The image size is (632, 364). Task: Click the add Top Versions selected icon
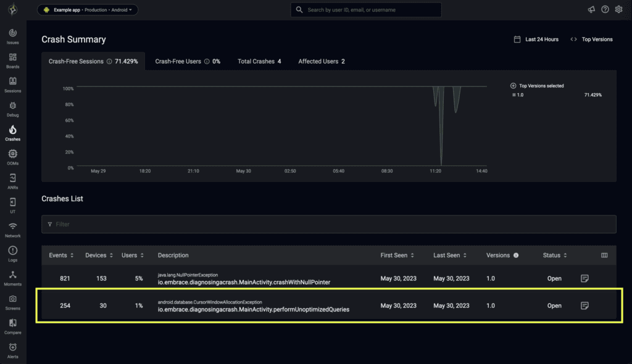[513, 86]
